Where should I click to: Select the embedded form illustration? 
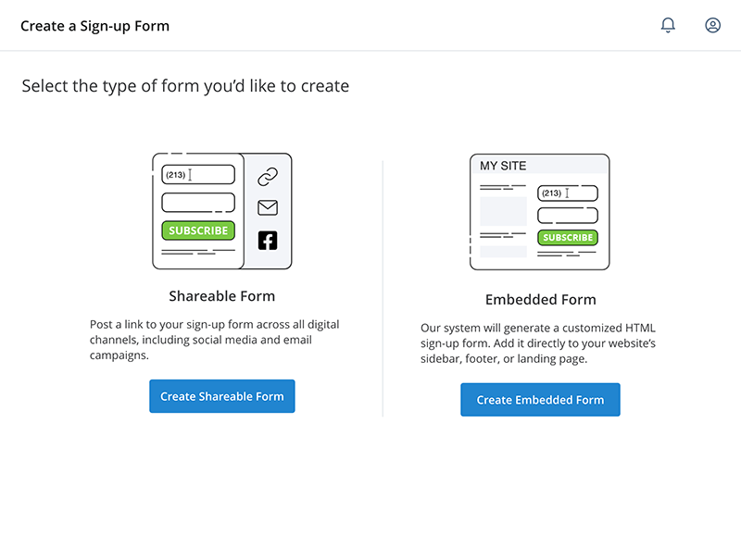540,211
